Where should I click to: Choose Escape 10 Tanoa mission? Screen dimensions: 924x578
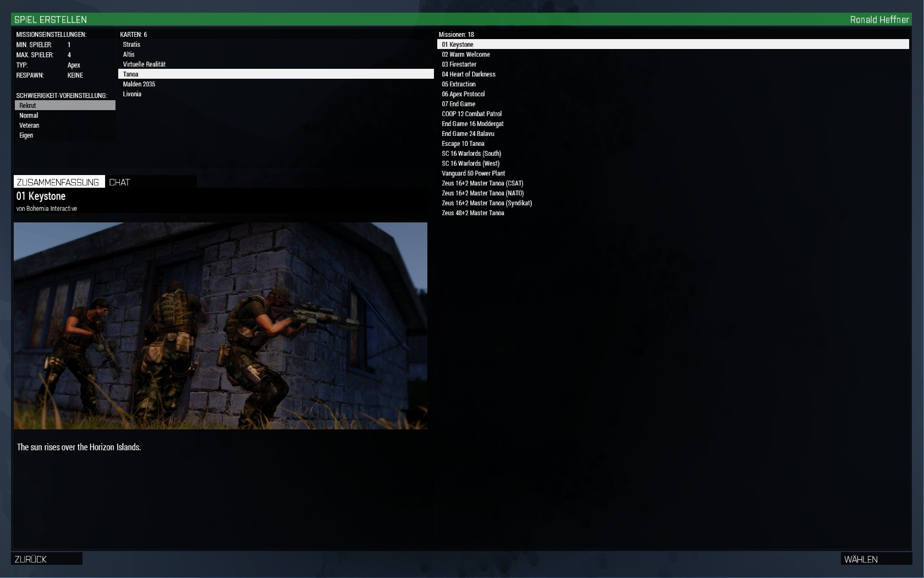(x=673, y=144)
